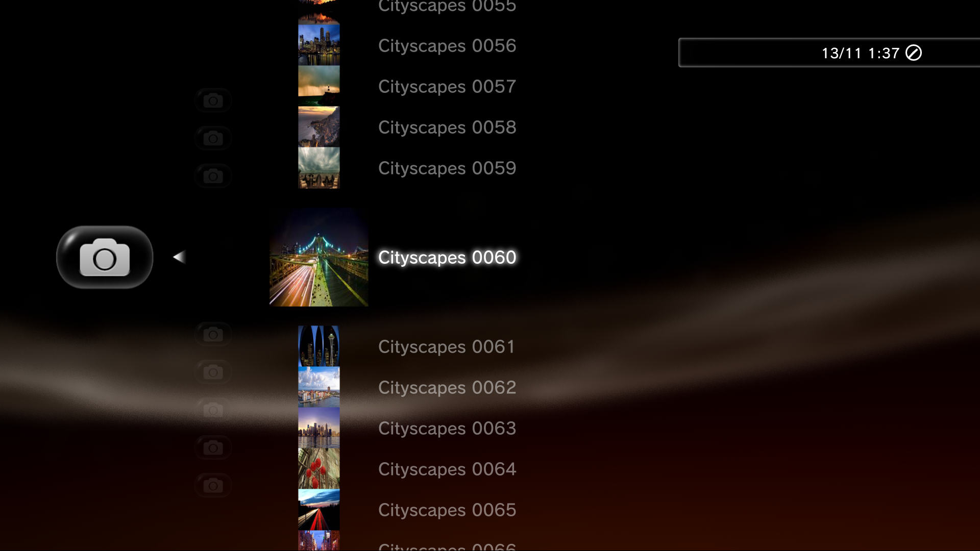Click the no-signal circle icon beside clock
The width and height of the screenshot is (980, 551).
point(914,53)
